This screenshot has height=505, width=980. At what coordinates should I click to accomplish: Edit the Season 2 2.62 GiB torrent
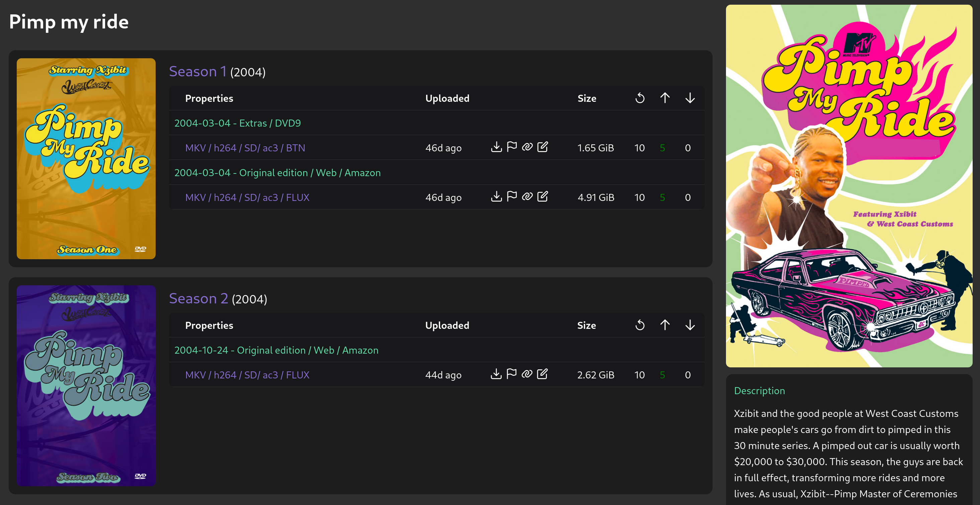click(x=542, y=374)
